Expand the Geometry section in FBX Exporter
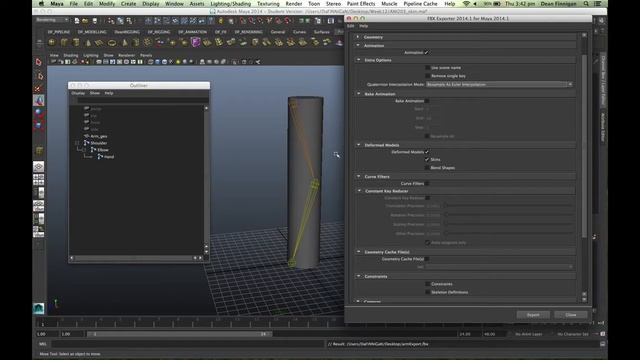The image size is (640, 360). click(358, 37)
